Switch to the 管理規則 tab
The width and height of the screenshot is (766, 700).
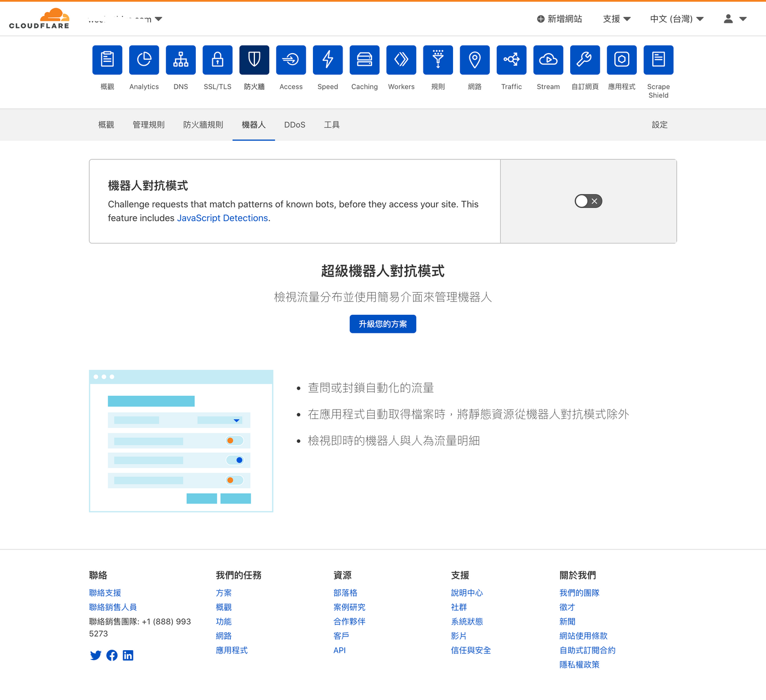coord(149,125)
